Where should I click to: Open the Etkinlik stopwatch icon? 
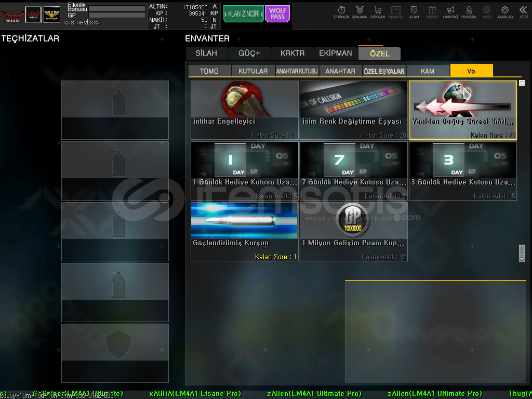(341, 11)
